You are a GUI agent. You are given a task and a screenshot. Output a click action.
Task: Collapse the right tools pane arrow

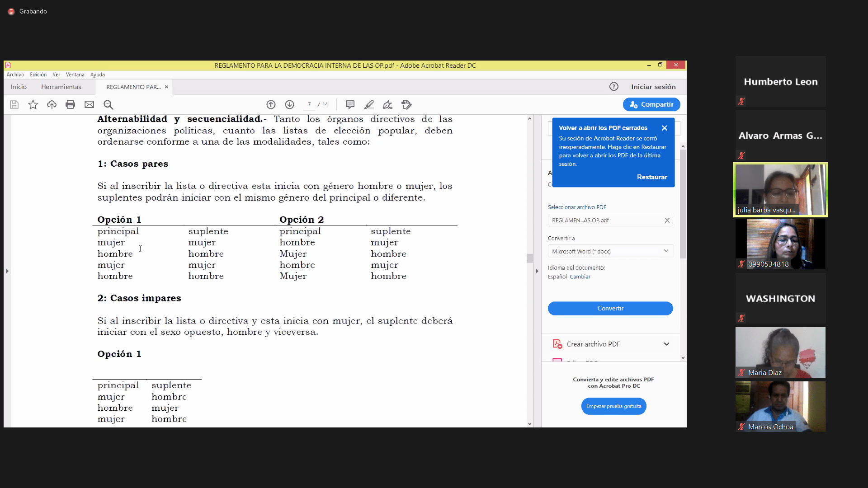pyautogui.click(x=537, y=271)
